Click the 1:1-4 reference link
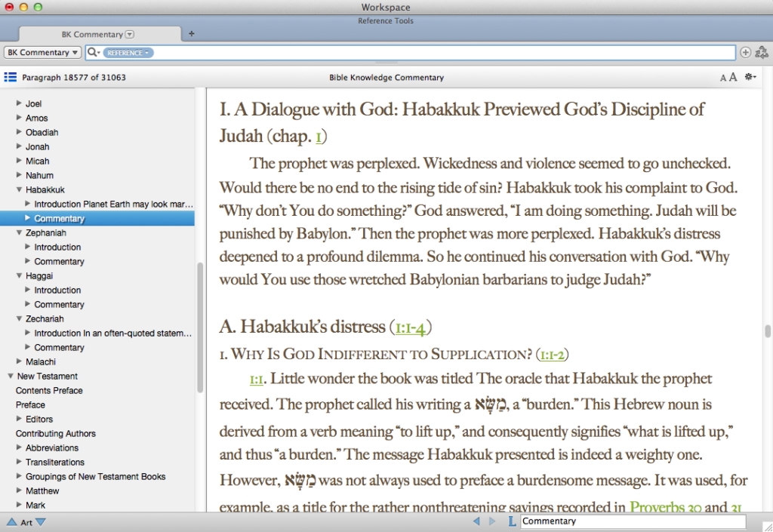The height and width of the screenshot is (532, 773). (x=408, y=328)
